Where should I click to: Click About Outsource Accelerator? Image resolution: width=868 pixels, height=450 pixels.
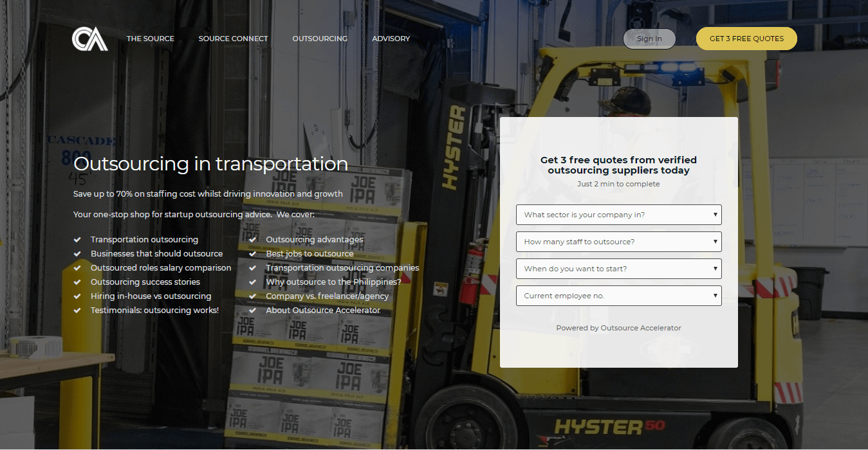tap(323, 310)
